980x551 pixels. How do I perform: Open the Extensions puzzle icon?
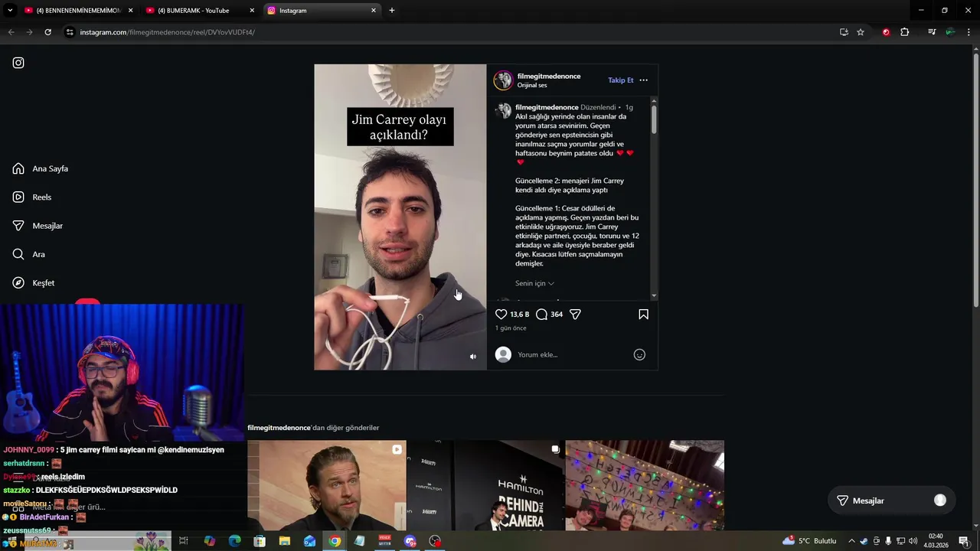905,32
